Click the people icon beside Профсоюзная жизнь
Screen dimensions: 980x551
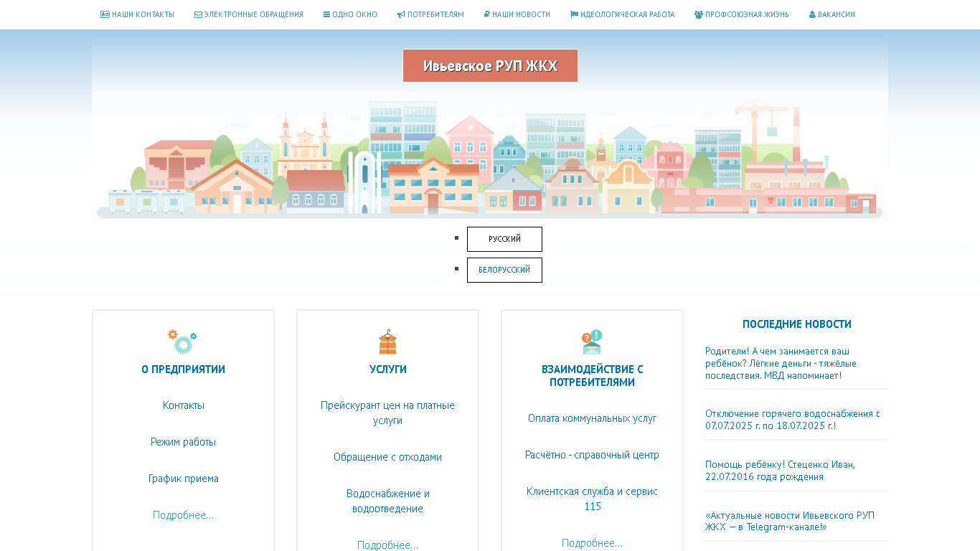(699, 14)
